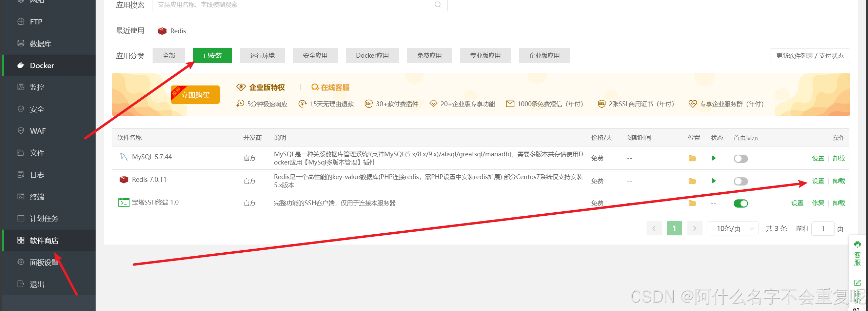Click 卸载 for Redis
868x311 pixels.
click(839, 181)
